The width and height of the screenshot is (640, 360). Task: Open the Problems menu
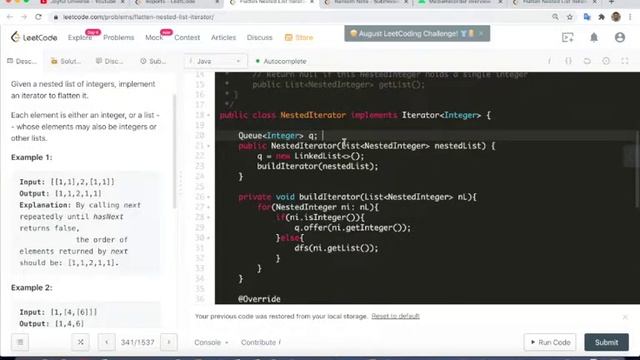[118, 38]
